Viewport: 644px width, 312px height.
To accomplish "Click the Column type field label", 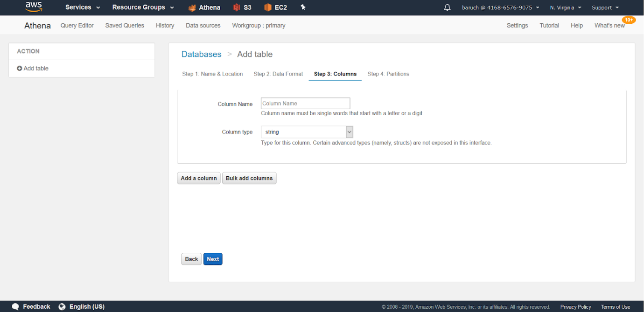I will (237, 132).
